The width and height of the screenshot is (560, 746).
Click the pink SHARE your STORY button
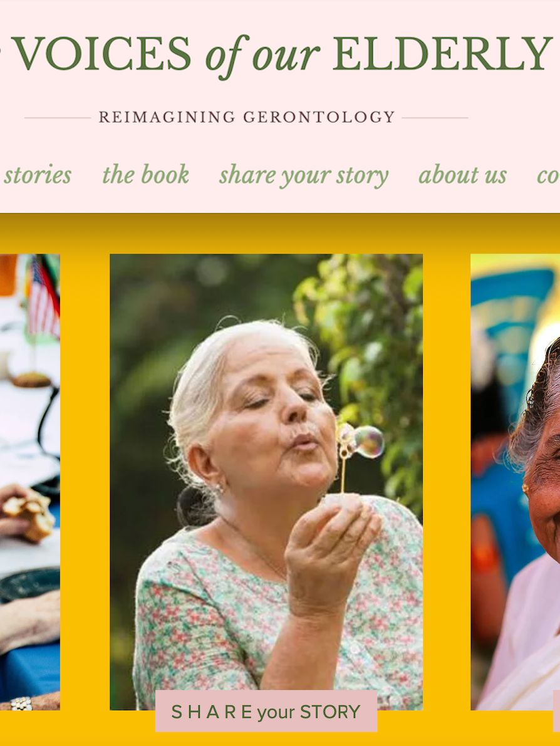click(x=266, y=712)
